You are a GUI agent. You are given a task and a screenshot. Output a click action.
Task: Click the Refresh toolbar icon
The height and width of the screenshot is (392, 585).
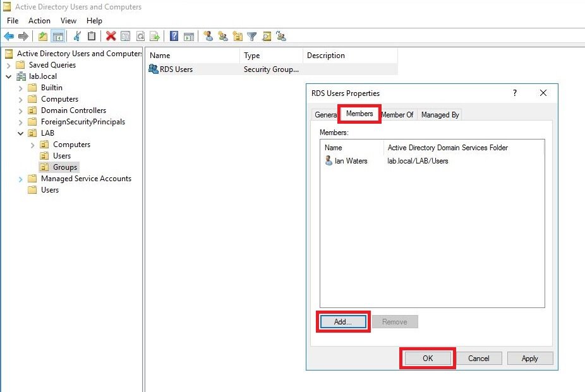(141, 36)
